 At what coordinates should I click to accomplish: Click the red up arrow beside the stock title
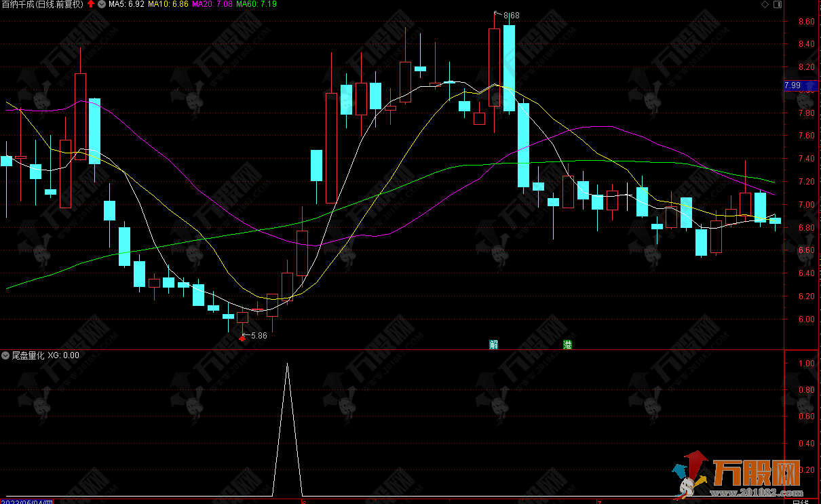(90, 4)
